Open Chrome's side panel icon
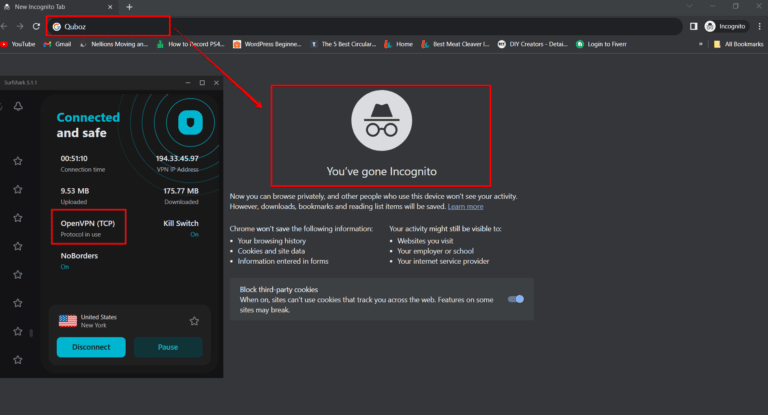Screen dimensions: 768x415 coord(693,26)
